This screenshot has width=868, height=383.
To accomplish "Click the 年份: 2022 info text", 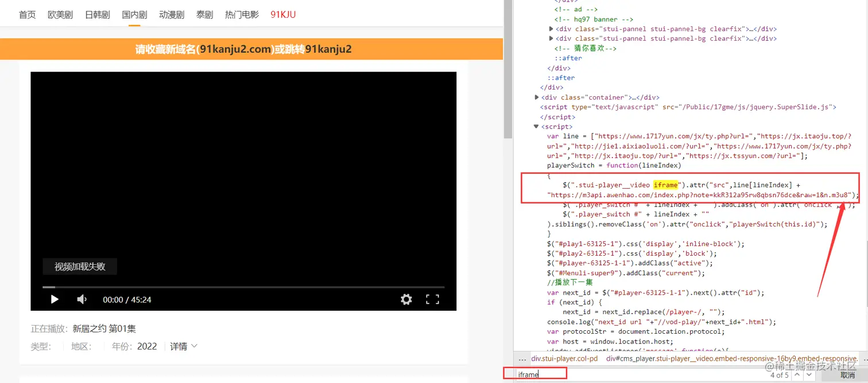I will pyautogui.click(x=134, y=346).
